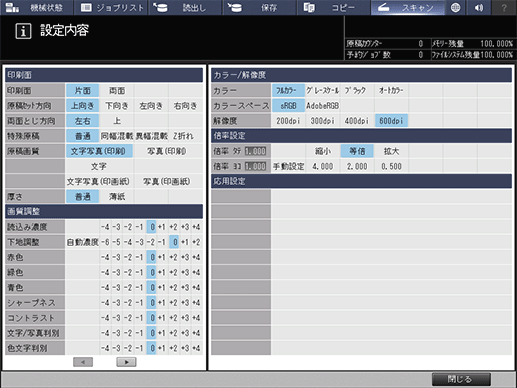Click the 設定内容 info icon
The height and width of the screenshot is (388, 517).
pos(23,31)
